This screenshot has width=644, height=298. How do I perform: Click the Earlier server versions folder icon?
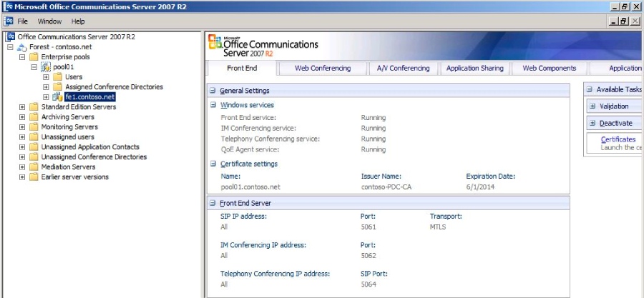coord(34,177)
